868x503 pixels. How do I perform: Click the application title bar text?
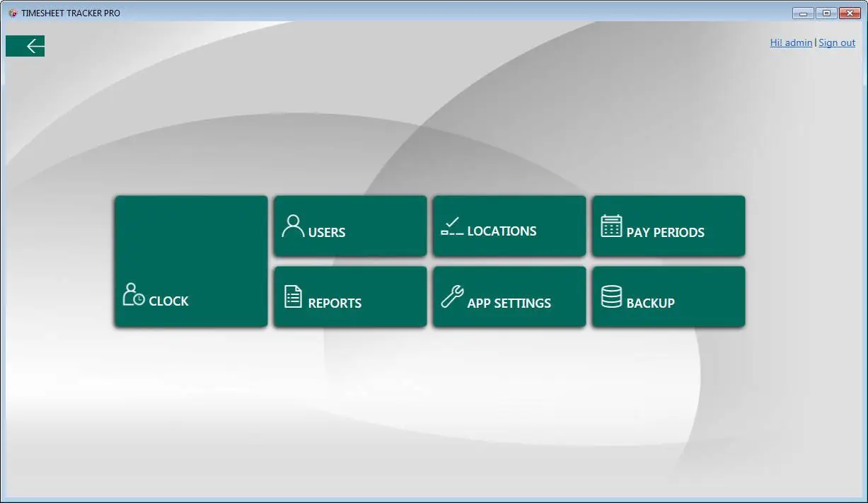tap(71, 12)
